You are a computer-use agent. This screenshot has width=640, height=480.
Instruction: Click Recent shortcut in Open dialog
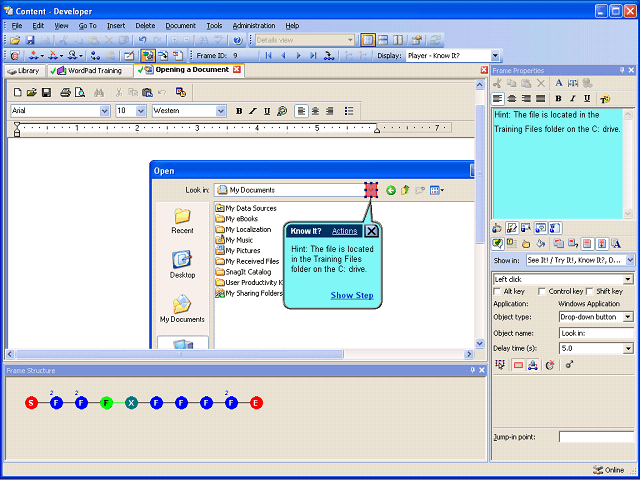tap(182, 221)
